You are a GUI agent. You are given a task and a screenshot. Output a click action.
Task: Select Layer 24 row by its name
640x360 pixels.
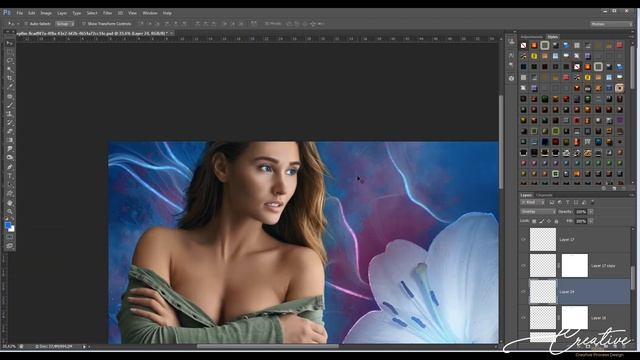pos(567,292)
